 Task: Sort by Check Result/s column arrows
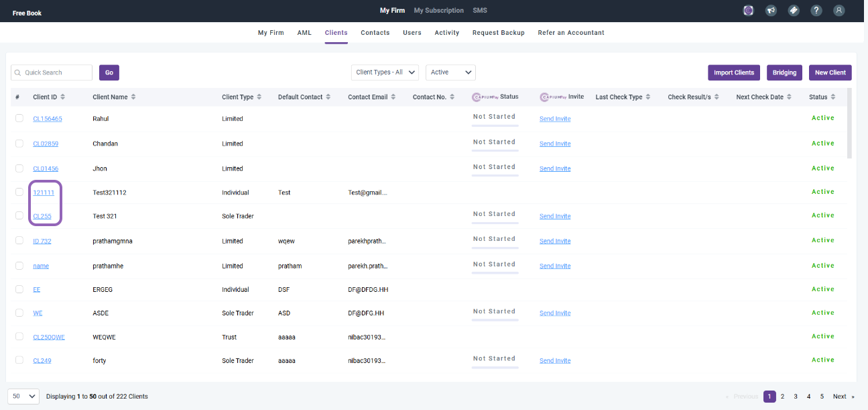click(717, 97)
